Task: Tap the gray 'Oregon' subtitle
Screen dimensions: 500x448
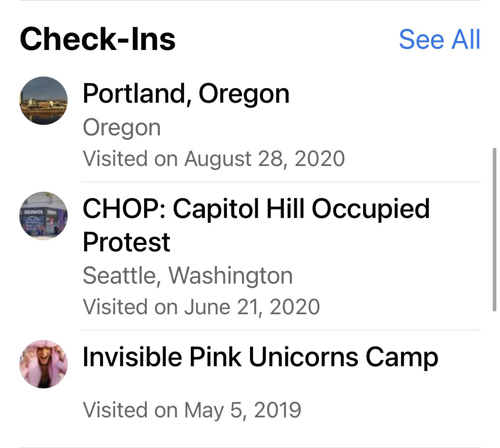Action: point(122,128)
